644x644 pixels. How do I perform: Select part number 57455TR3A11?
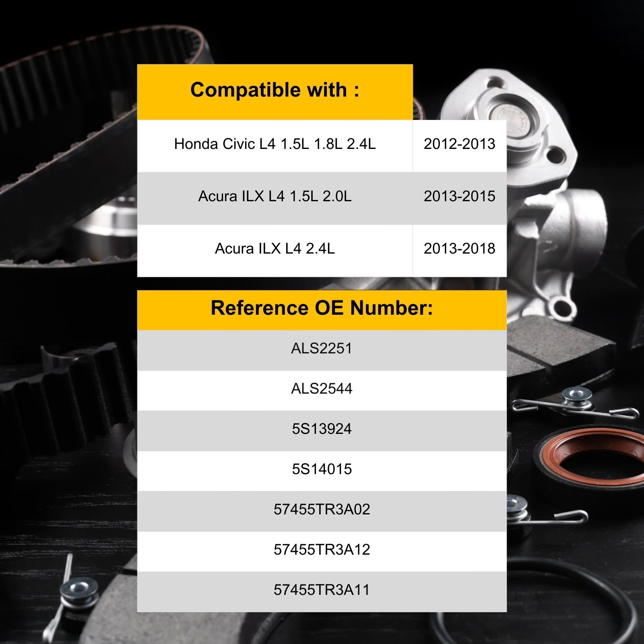322,590
